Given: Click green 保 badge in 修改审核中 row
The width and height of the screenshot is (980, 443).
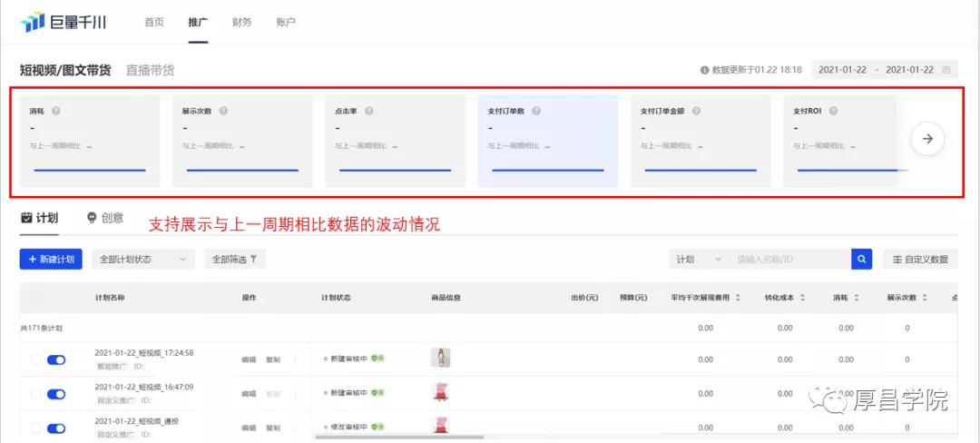Looking at the screenshot, I should tap(377, 428).
